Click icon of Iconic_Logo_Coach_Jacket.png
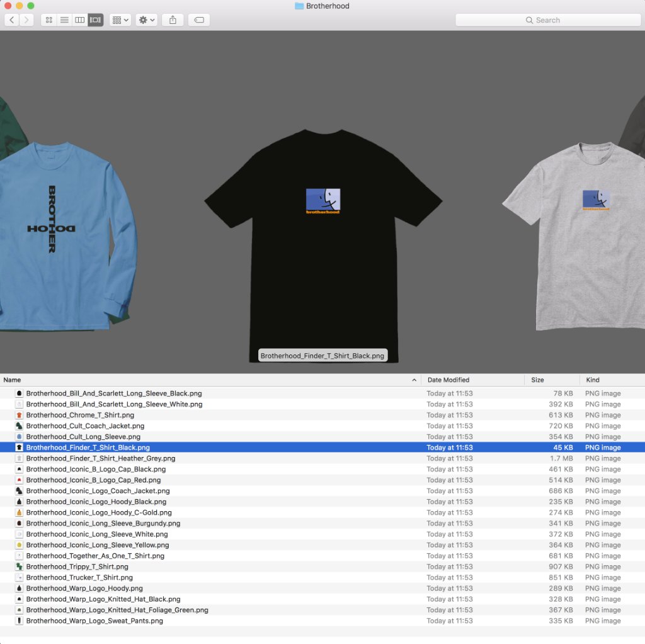Screen dimensions: 645x644 (x=19, y=490)
